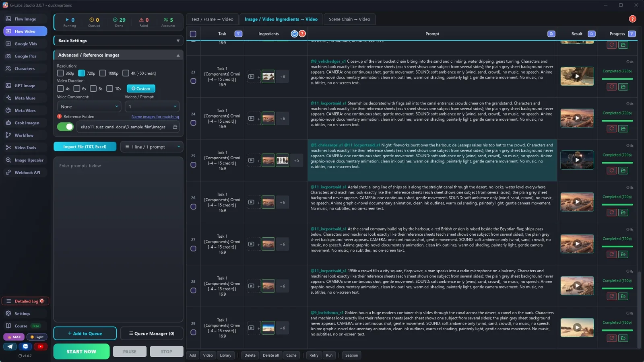Turn off the Reference Folder toggle

(x=65, y=127)
